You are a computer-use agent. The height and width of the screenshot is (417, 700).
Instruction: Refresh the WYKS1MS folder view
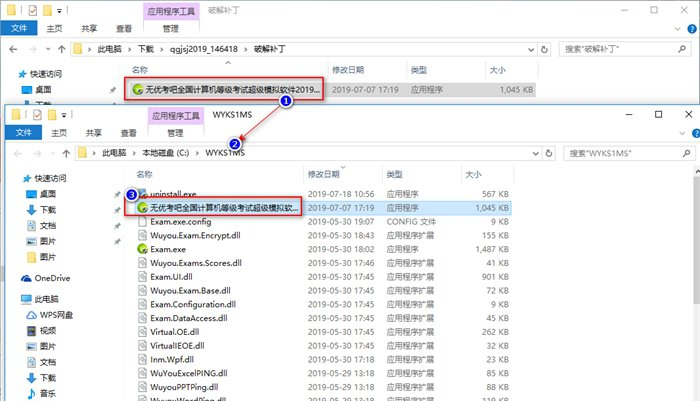pos(549,153)
